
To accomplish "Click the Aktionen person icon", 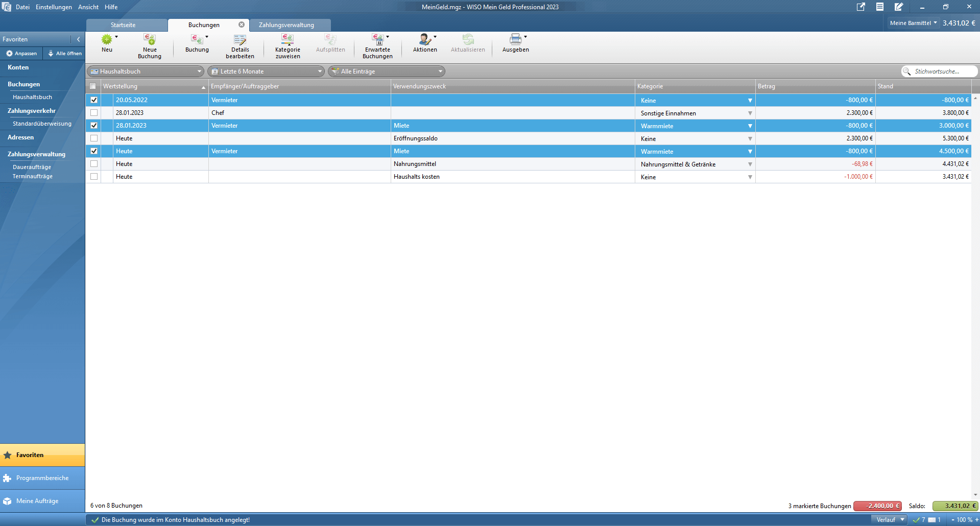I will pyautogui.click(x=424, y=39).
